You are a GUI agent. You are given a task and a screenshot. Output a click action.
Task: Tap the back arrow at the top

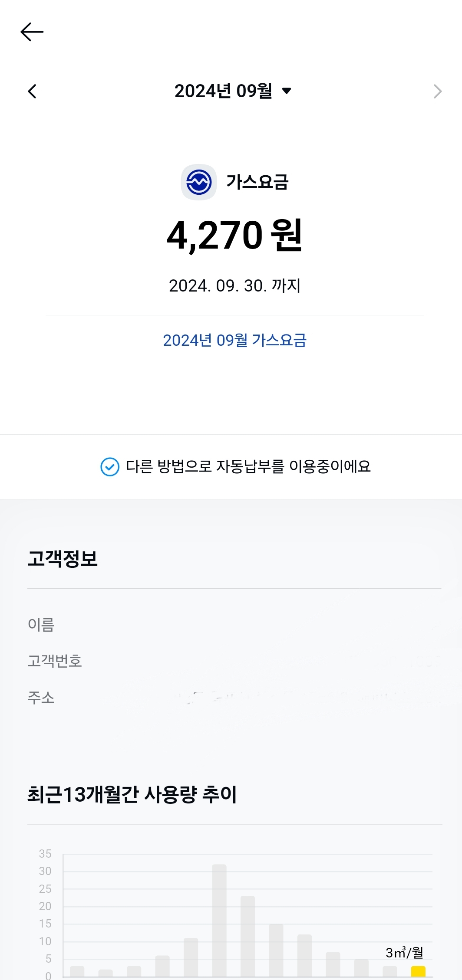(x=32, y=32)
